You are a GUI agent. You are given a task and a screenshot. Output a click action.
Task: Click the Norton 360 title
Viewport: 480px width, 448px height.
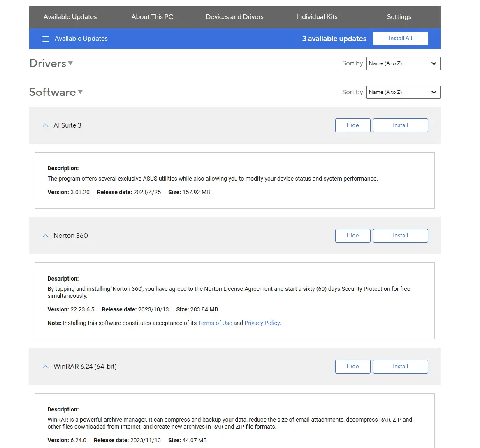point(71,236)
